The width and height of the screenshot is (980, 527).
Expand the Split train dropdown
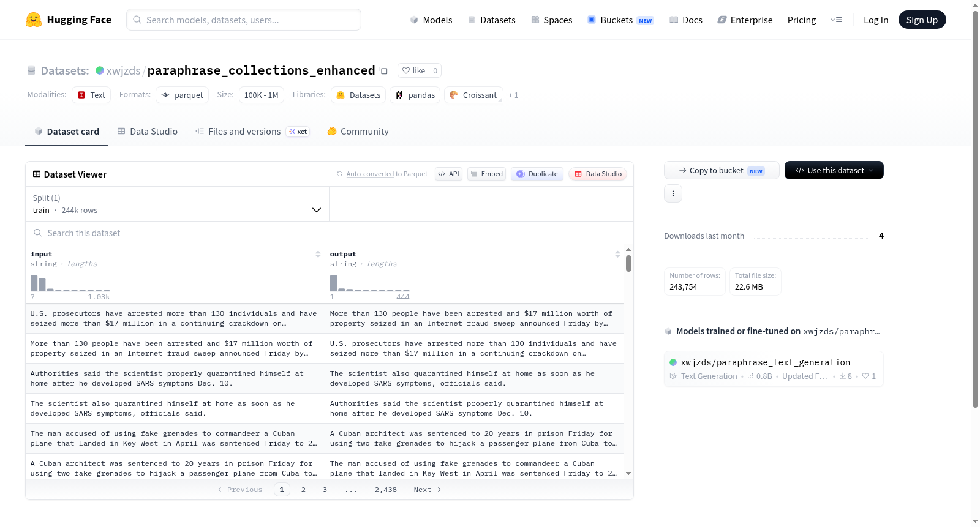(177, 204)
